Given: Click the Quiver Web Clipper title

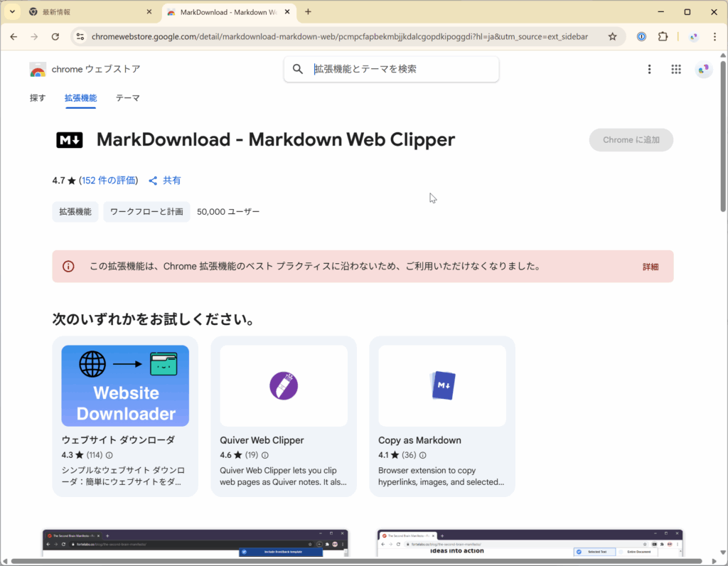Looking at the screenshot, I should [x=262, y=439].
